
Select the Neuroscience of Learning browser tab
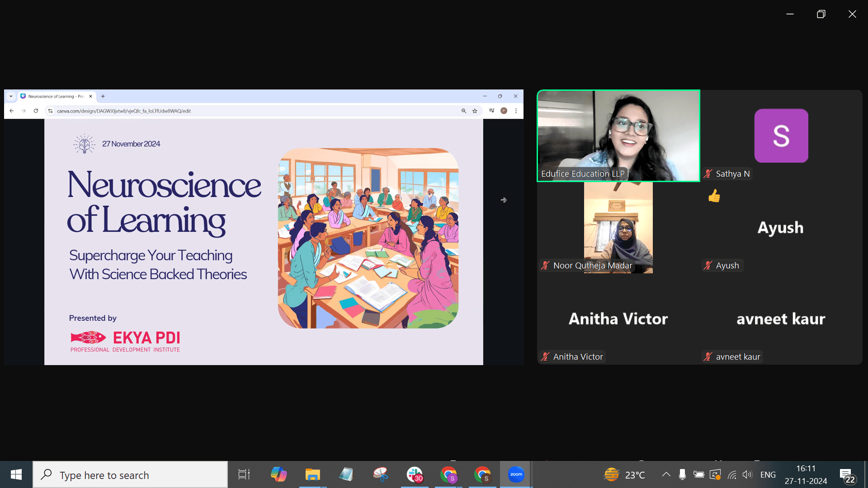point(56,96)
